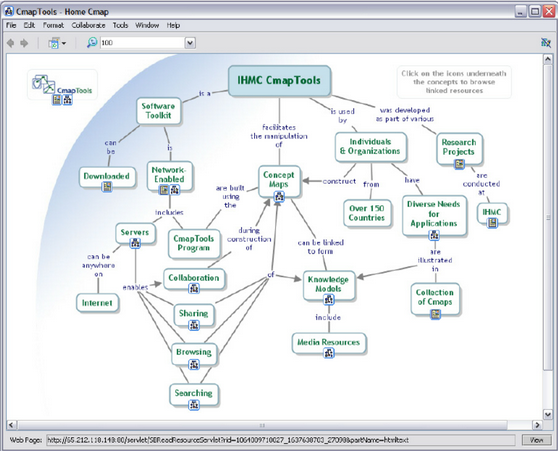558x451 pixels.
Task: Click the 'are illustrated in' linking phrase
Action: [x=435, y=260]
